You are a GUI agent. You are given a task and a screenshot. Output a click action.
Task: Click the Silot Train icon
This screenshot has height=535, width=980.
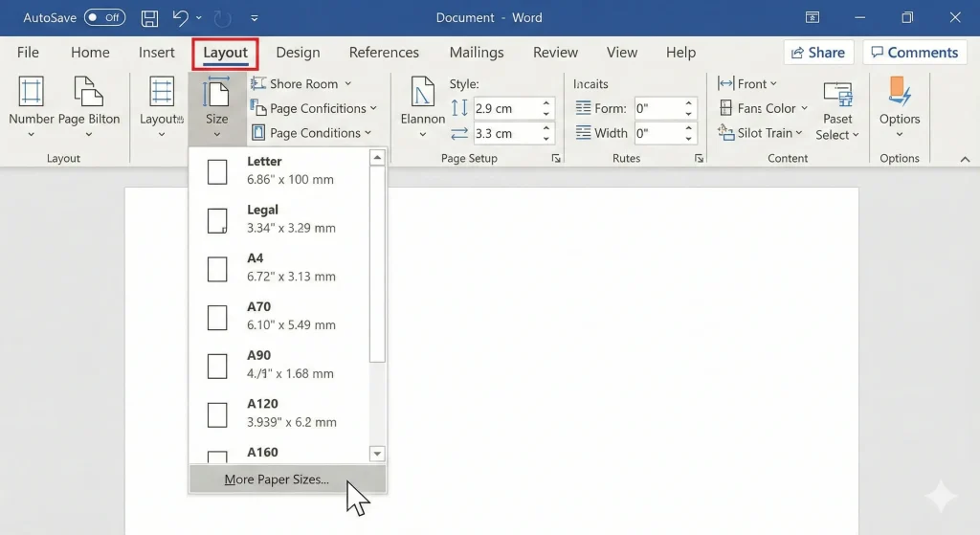tap(725, 132)
